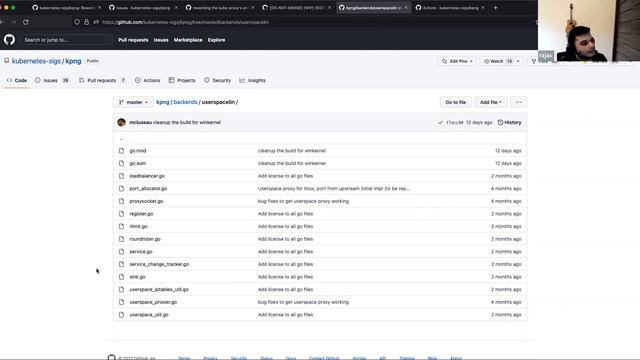
Task: Open the userspace_iptables_util.go file
Action: pos(159,289)
